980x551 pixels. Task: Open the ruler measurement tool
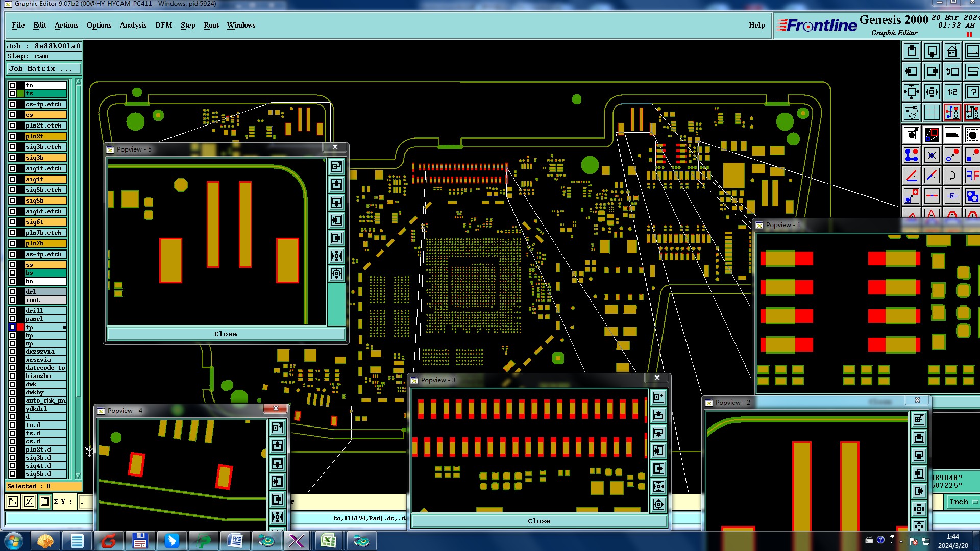click(x=952, y=135)
